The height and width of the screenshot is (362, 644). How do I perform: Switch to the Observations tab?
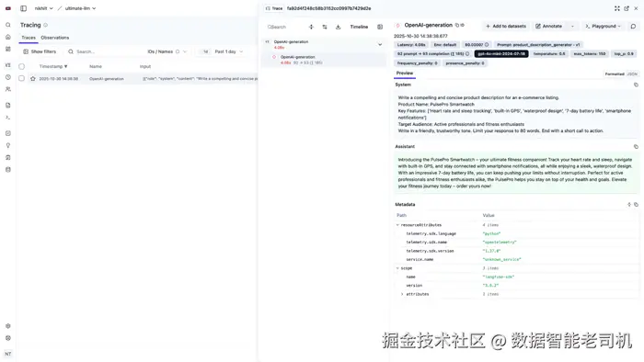pos(55,38)
